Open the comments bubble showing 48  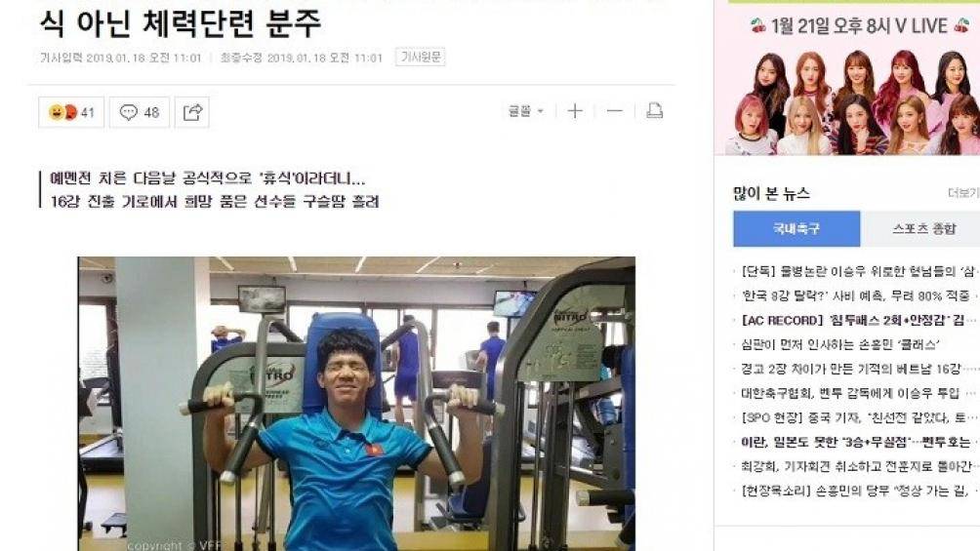pyautogui.click(x=140, y=112)
